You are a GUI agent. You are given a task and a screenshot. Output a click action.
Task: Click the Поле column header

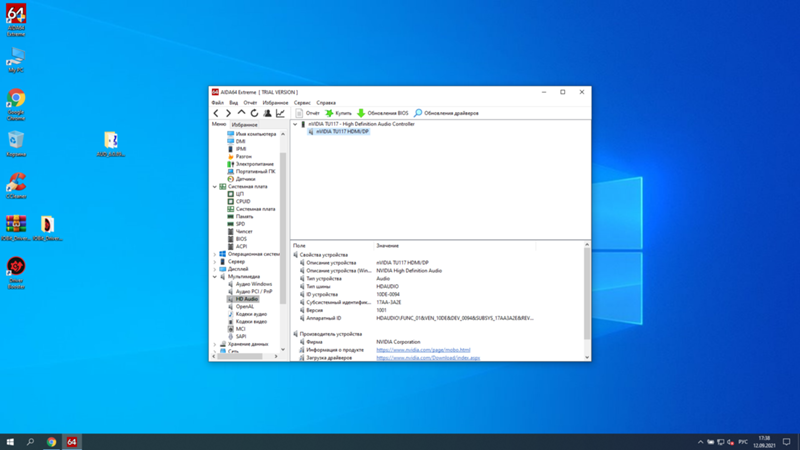coord(332,246)
